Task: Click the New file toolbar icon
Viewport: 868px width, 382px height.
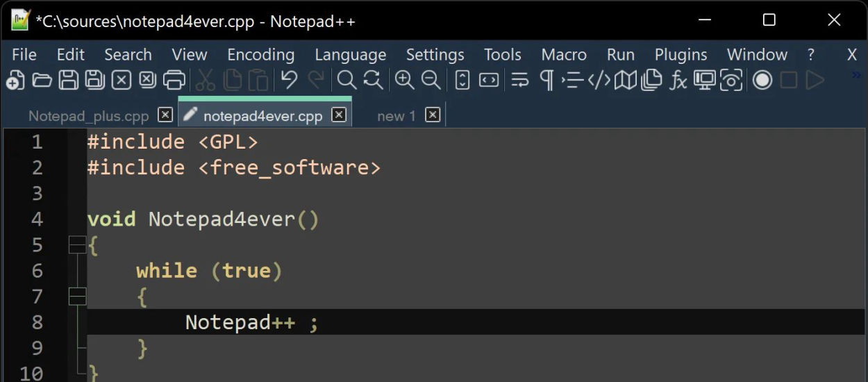Action: [x=15, y=81]
